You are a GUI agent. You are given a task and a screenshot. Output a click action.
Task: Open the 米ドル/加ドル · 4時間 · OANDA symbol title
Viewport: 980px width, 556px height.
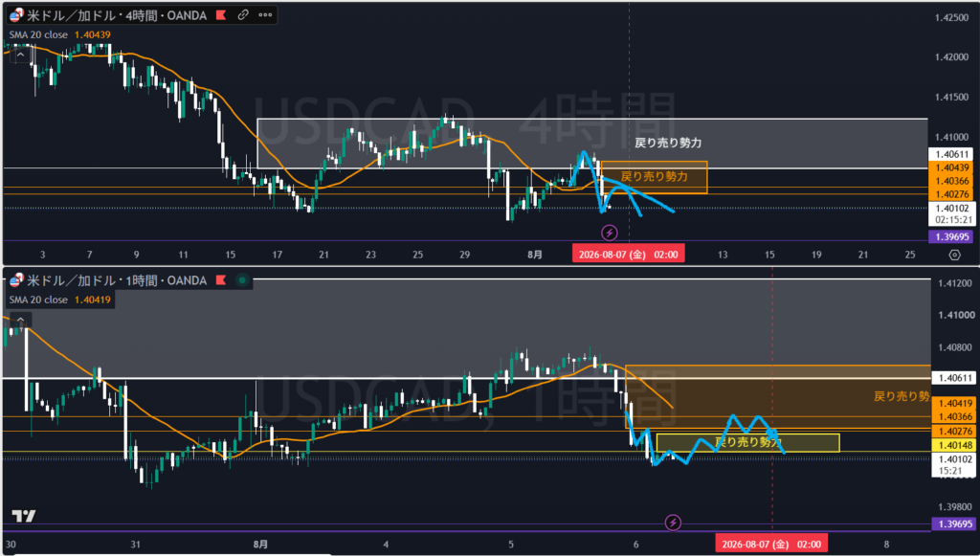tap(116, 15)
